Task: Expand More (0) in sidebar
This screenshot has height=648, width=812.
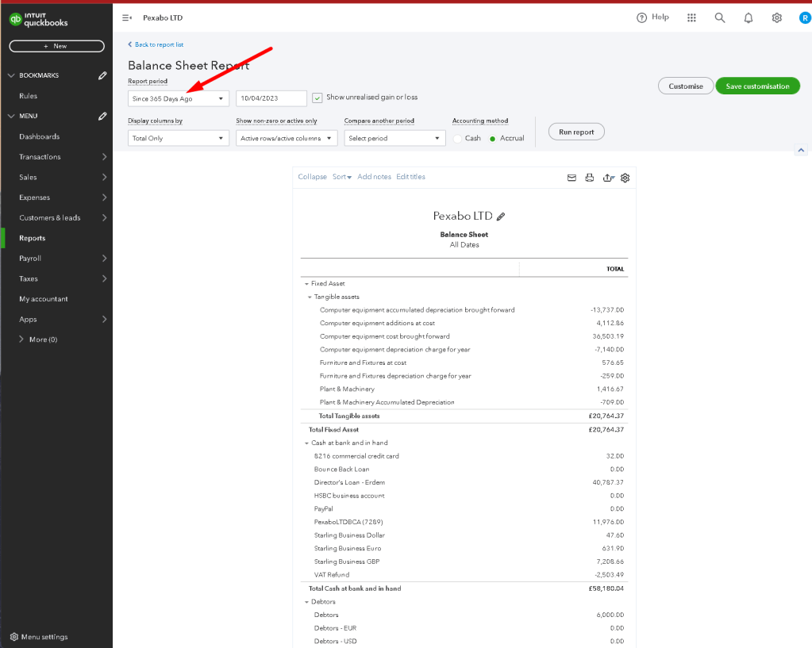Action: click(38, 339)
